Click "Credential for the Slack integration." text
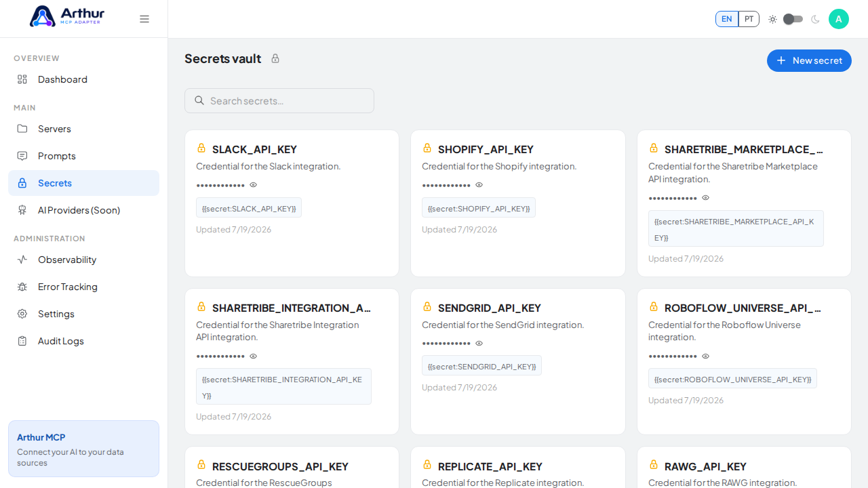This screenshot has height=488, width=868. 268,166
